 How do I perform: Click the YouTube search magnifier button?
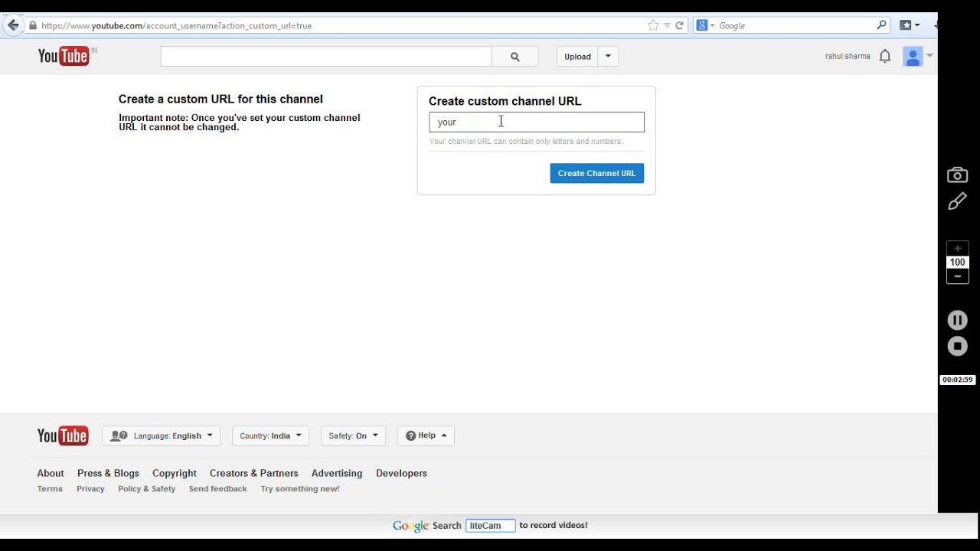515,57
